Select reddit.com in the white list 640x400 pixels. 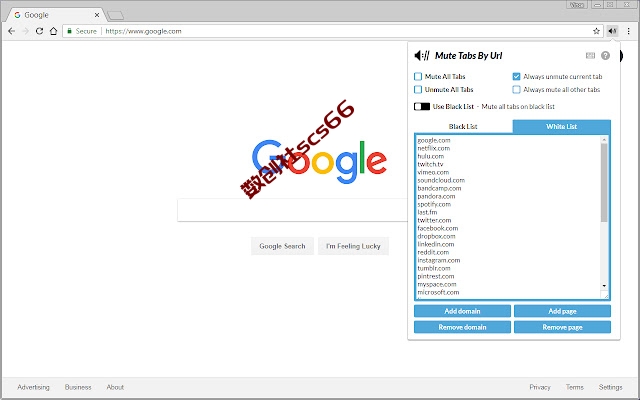coord(433,252)
